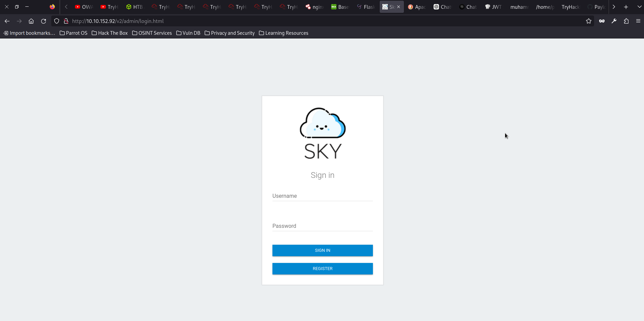The width and height of the screenshot is (644, 321).
Task: Switch to the OWA YouTube tab
Action: coord(84,7)
